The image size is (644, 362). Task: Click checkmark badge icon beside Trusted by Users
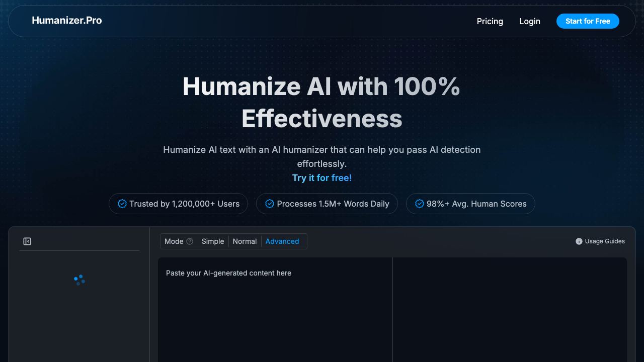122,204
